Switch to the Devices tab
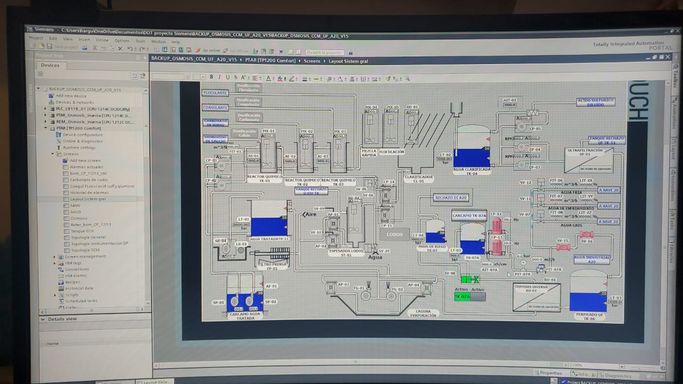Viewport: 683px width, 384px height. pos(50,65)
